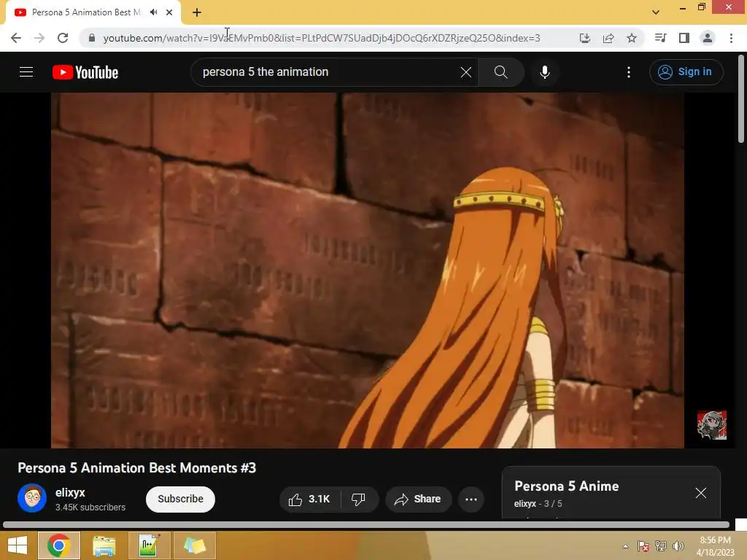Open the network tray icon
Screen dimensions: 747x560
[661, 546]
